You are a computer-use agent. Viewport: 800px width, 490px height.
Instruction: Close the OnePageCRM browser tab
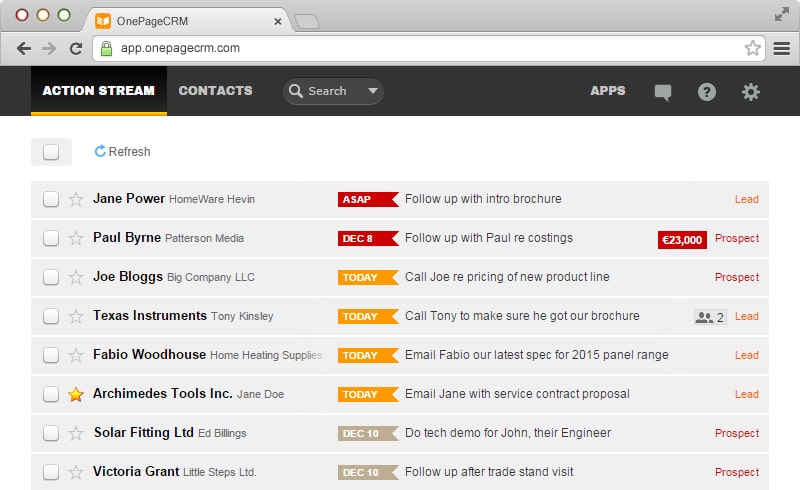pos(278,21)
